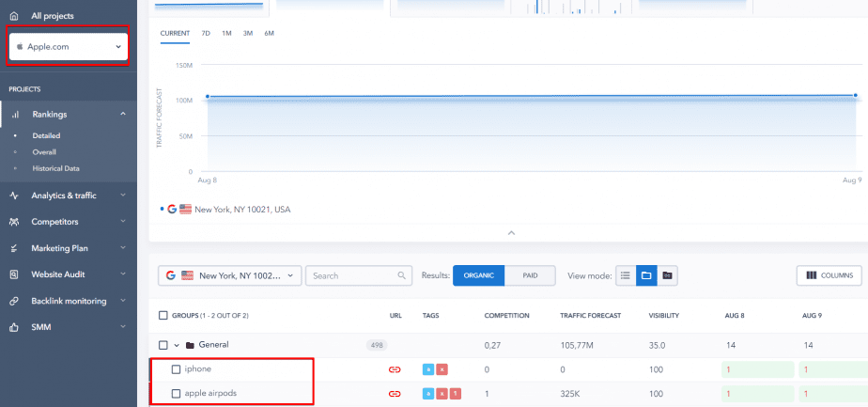
Task: Click the 105,77M traffic forecast value
Action: [x=576, y=345]
